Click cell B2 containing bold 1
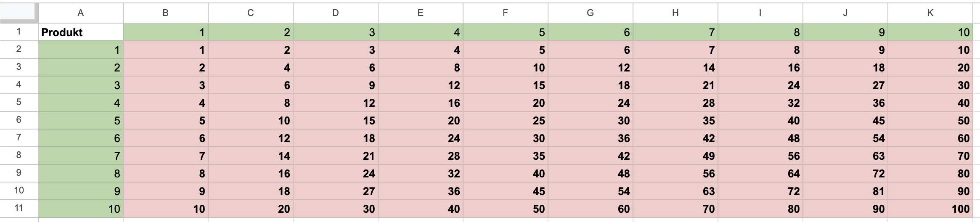The height and width of the screenshot is (222, 980). (165, 50)
